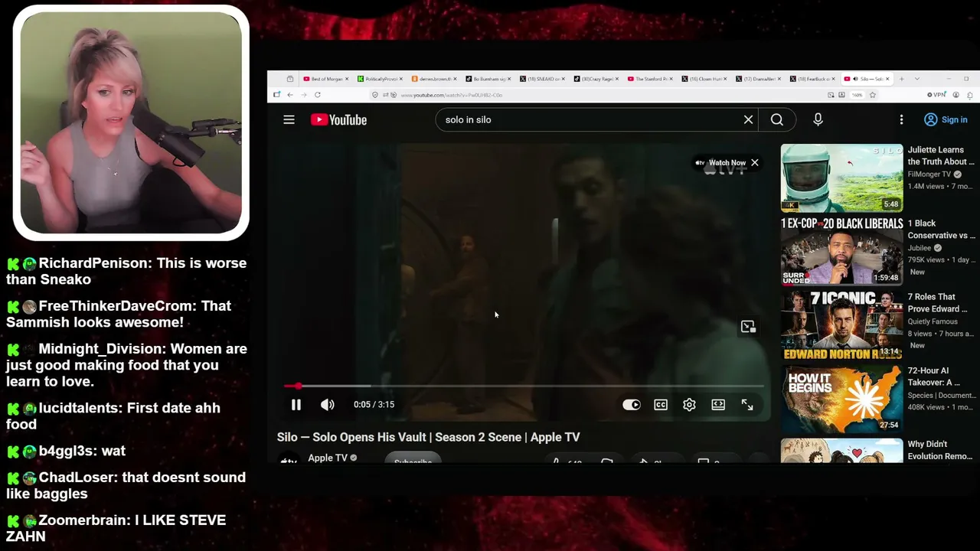Viewport: 980px width, 551px height.
Task: Click RichardPenison's chat message
Action: [x=126, y=271]
